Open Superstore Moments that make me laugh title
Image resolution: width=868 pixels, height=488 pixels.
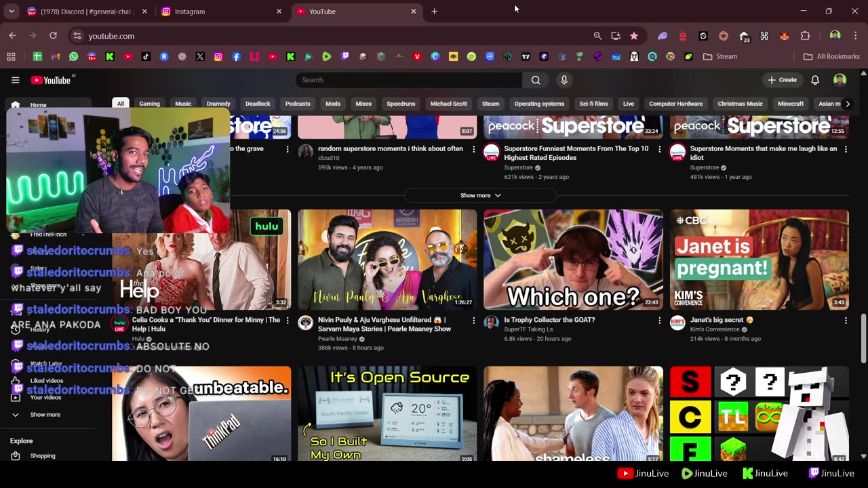pos(763,153)
